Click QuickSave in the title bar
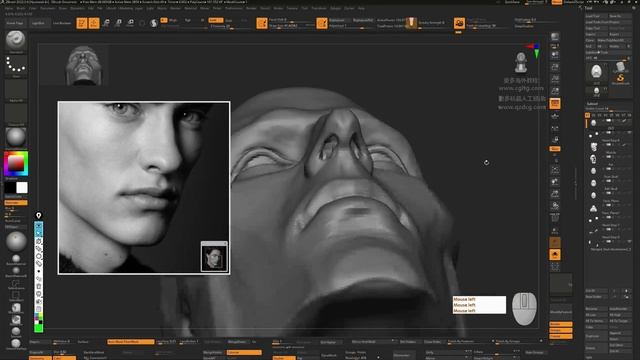 click(513, 2)
